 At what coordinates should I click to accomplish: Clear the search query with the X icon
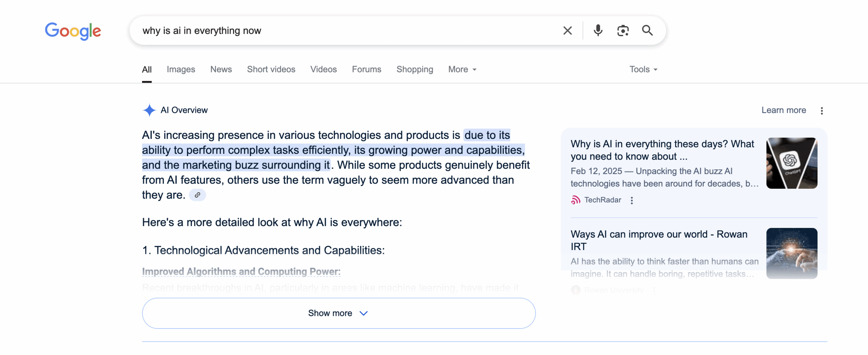(567, 30)
